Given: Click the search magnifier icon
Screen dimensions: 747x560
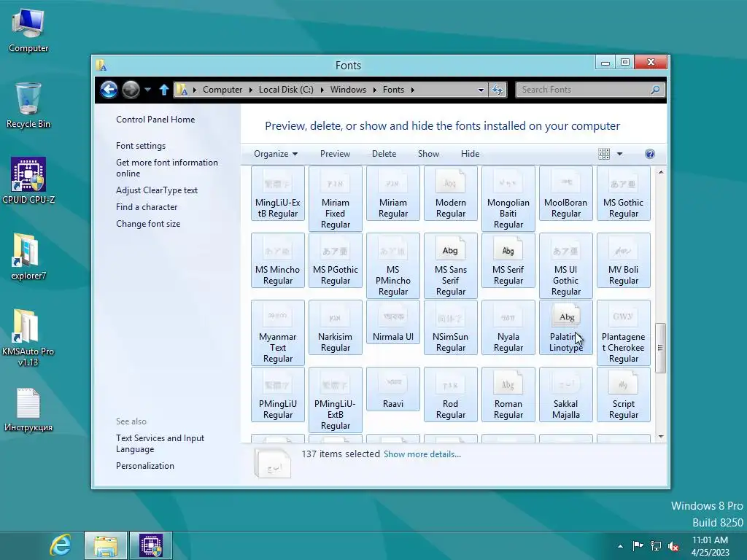Looking at the screenshot, I should coord(656,90).
